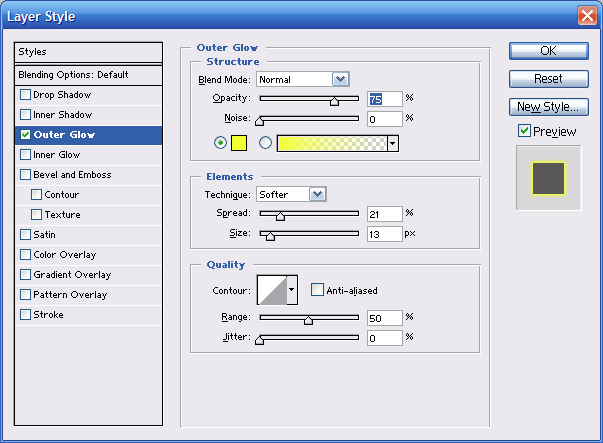Toggle the Anti-aliased checkbox

coord(317,290)
